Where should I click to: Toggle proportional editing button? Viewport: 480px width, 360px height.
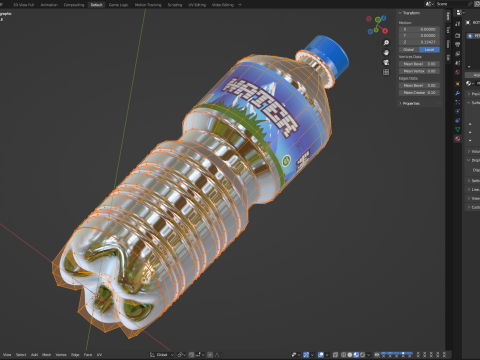click(x=210, y=355)
